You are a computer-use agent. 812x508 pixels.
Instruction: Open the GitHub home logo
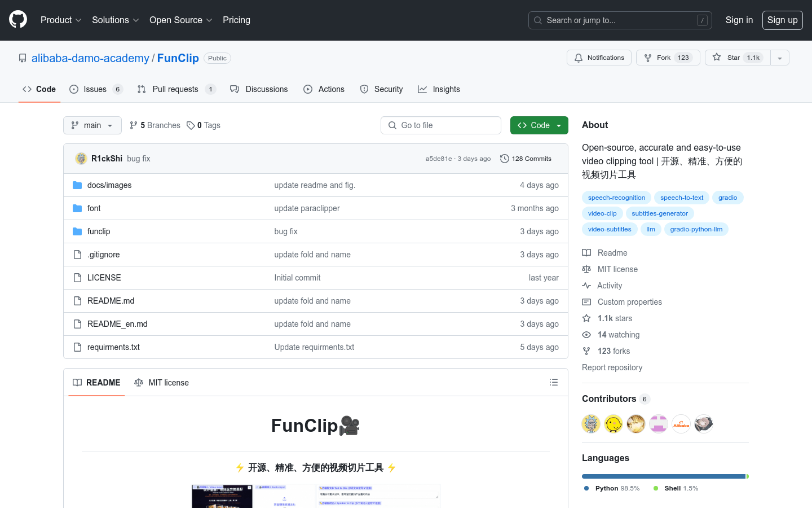click(18, 20)
